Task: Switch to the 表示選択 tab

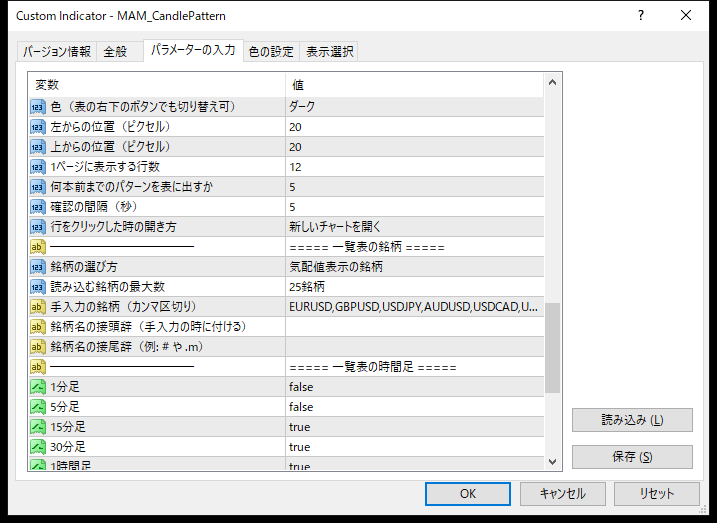Action: (329, 52)
